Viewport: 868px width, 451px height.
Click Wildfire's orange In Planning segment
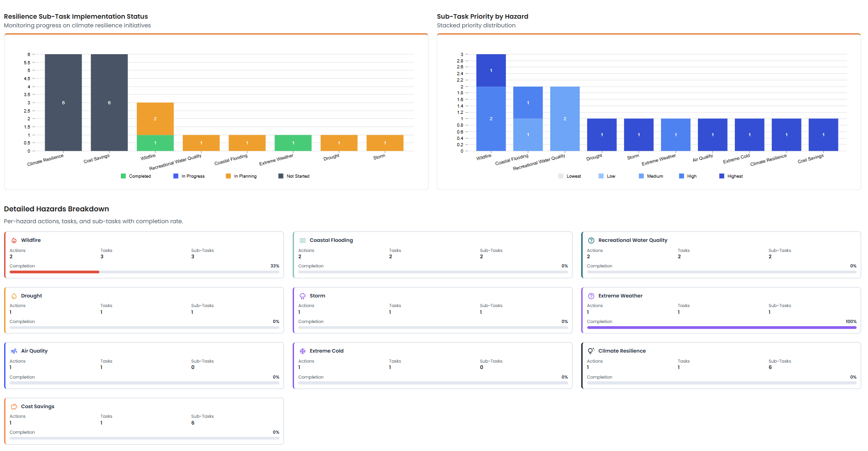155,118
